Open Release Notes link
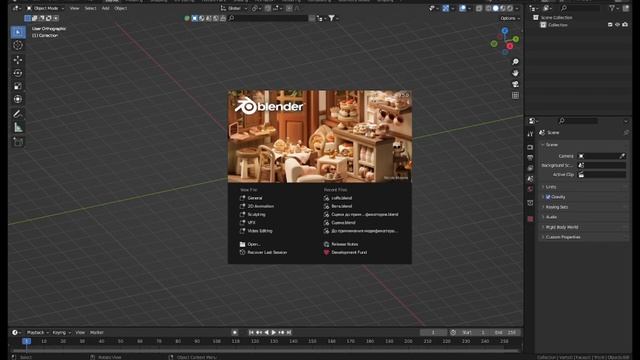 click(344, 244)
